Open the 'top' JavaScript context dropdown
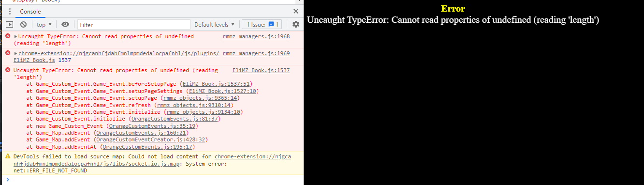 (x=44, y=24)
